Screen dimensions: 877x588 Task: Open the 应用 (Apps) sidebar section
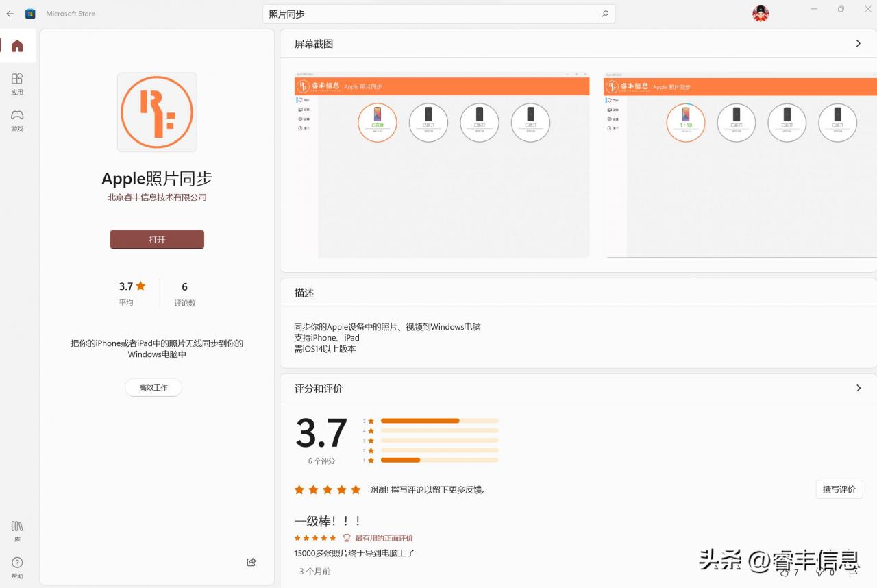17,84
